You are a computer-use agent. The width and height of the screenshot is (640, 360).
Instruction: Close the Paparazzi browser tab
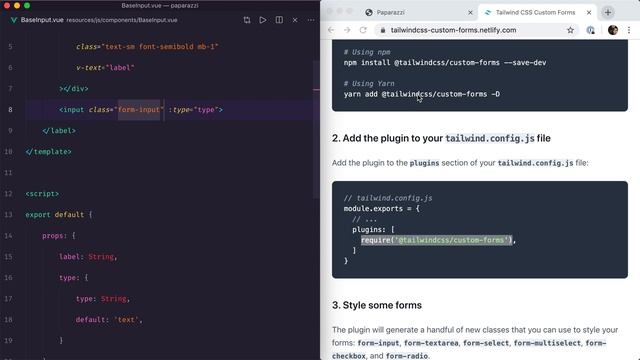click(470, 13)
